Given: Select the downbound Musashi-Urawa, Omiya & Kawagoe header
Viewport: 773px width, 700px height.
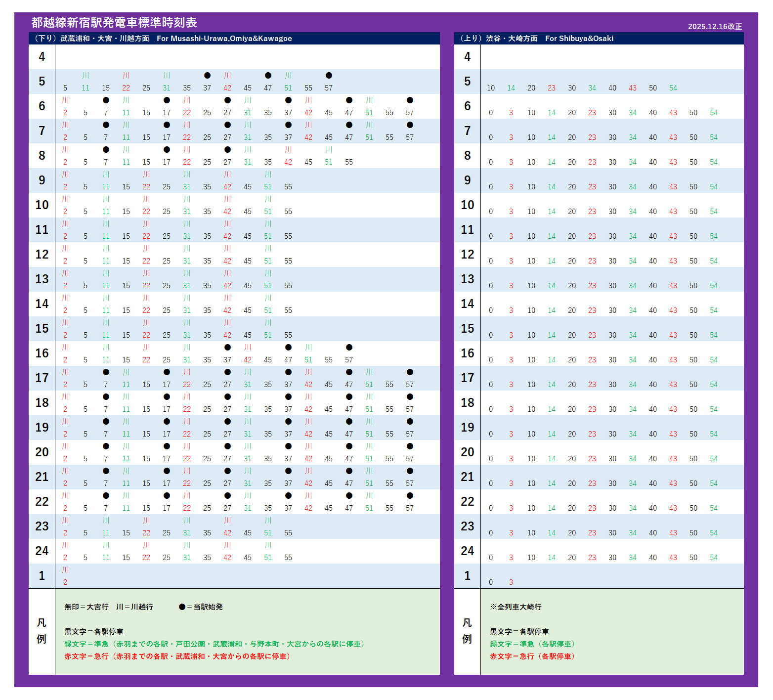Looking at the screenshot, I should pos(163,39).
